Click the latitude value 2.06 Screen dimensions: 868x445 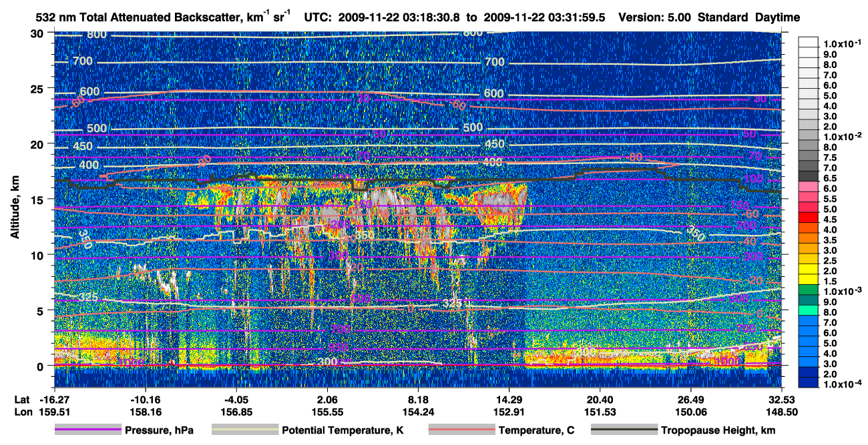pyautogui.click(x=327, y=399)
